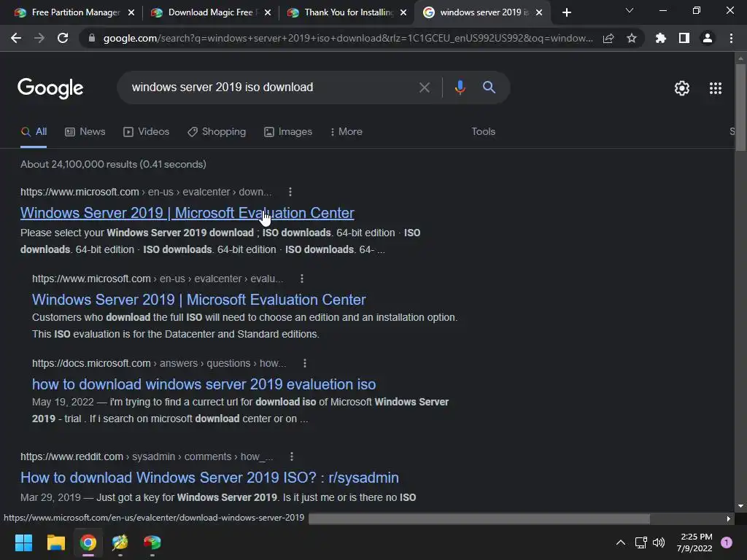Switch to the Thank You for Installing tab
Screen dimensions: 747x560
pos(349,12)
